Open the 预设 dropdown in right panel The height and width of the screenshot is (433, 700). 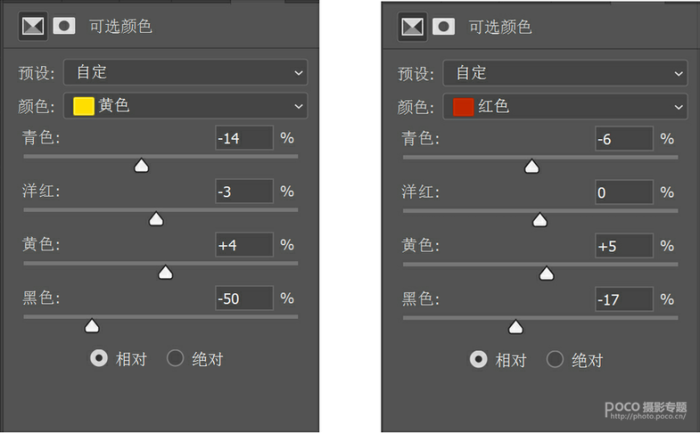[x=565, y=73]
